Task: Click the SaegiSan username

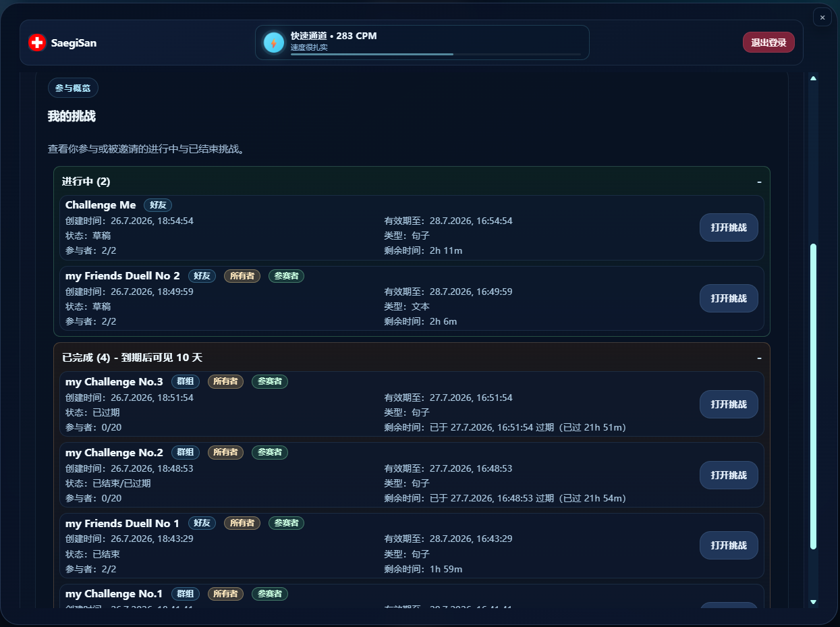Action: (74, 43)
